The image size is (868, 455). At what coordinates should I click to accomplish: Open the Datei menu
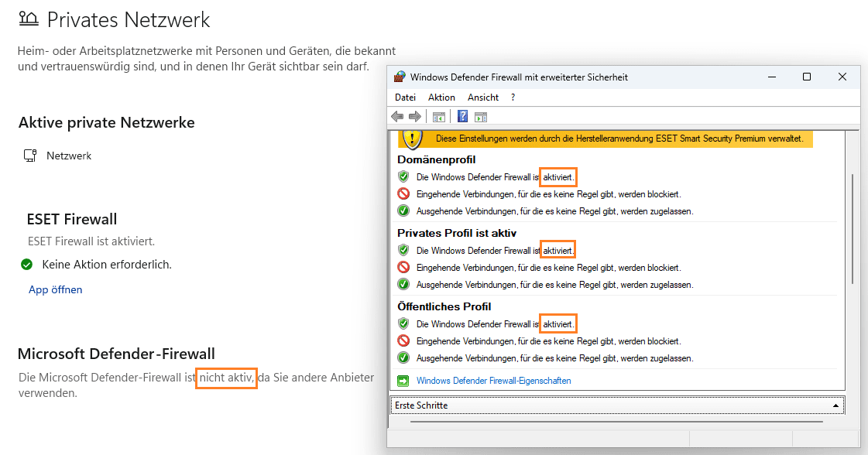[x=405, y=97]
